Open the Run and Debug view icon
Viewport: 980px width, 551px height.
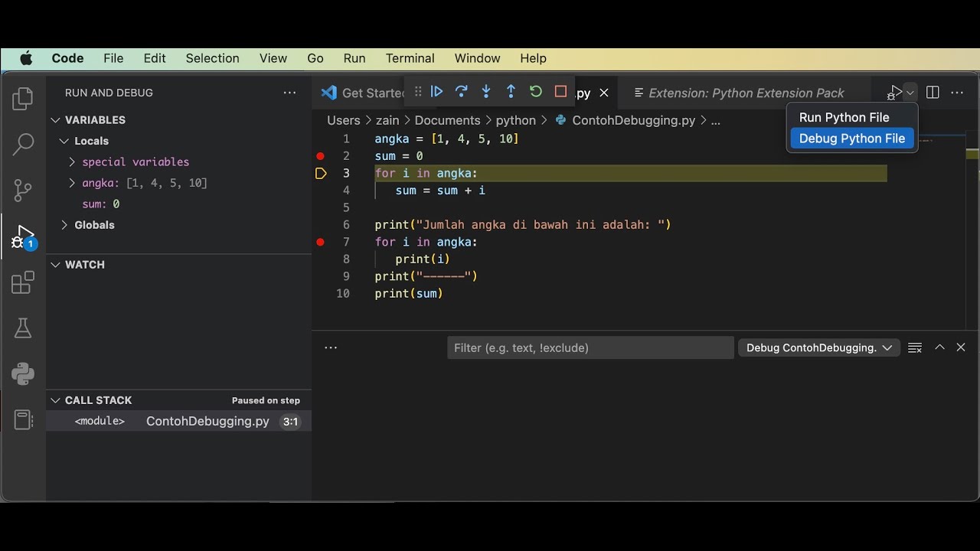pyautogui.click(x=23, y=237)
